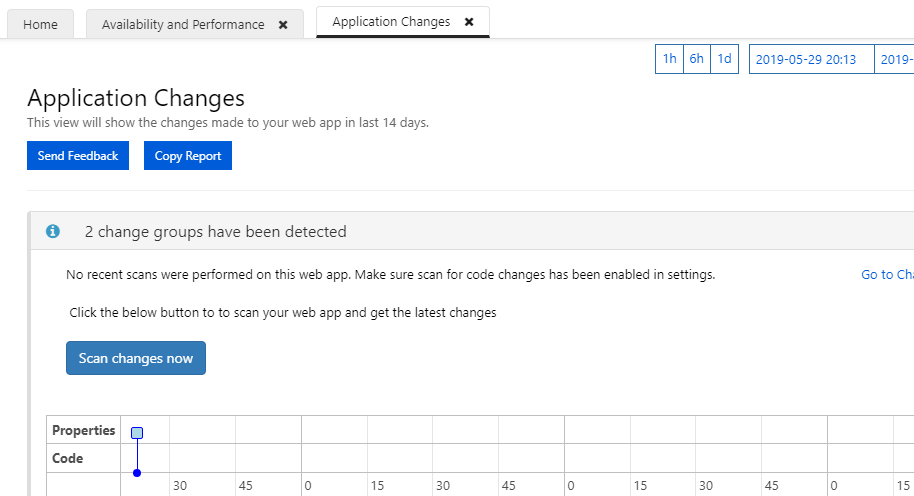914x496 pixels.
Task: Set time range to 1h
Action: click(x=669, y=59)
